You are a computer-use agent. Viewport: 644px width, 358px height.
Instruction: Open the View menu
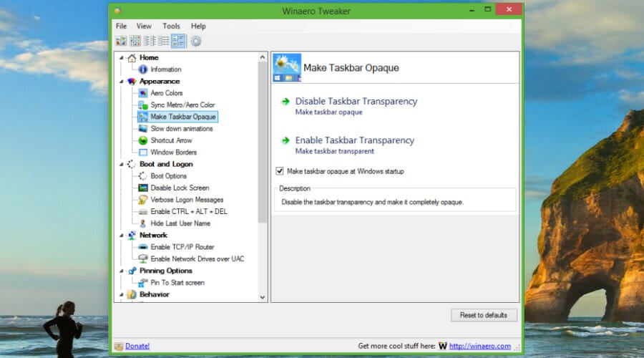click(144, 26)
